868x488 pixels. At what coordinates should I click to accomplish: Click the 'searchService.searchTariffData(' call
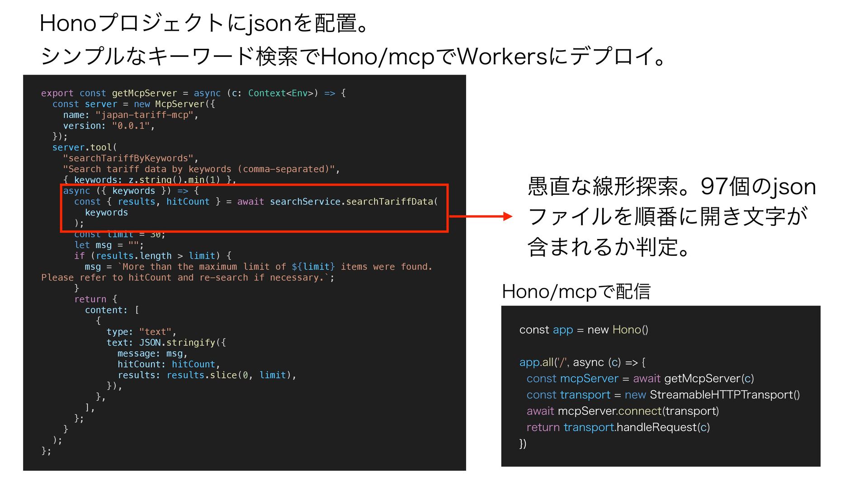pyautogui.click(x=354, y=202)
